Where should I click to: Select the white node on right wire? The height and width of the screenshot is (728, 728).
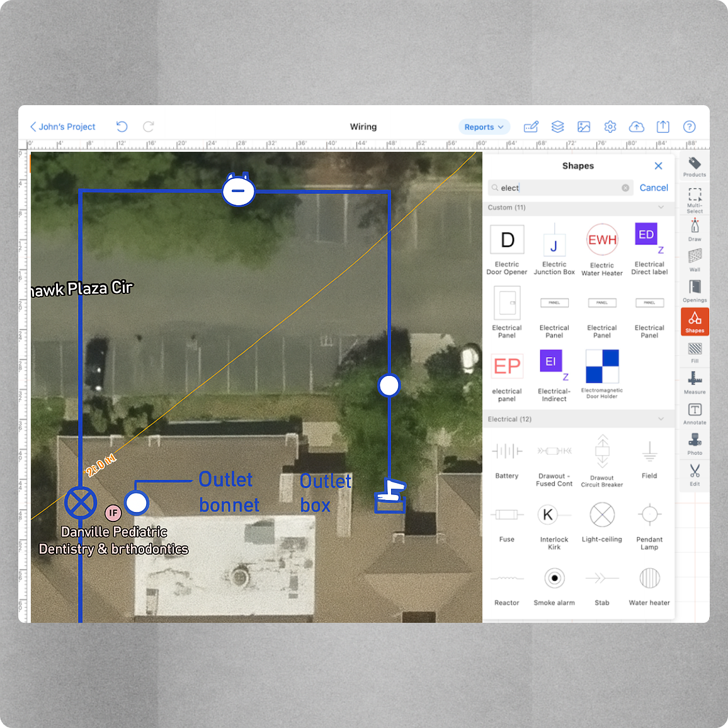389,385
